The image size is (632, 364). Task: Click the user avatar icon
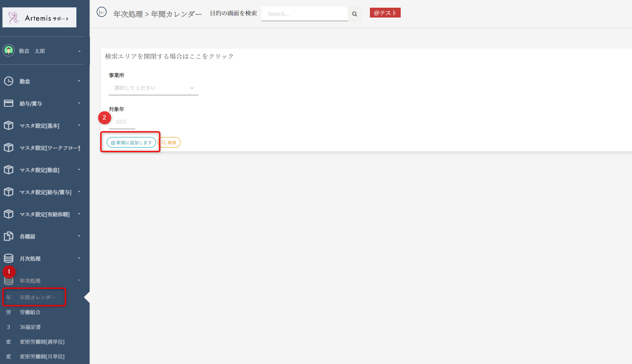(9, 50)
